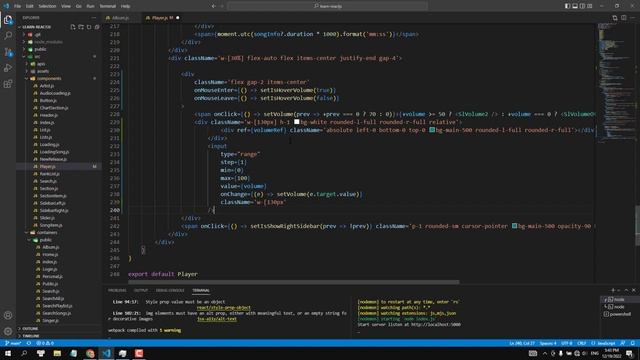
Task: Open the Edit menu
Action: click(30, 6)
